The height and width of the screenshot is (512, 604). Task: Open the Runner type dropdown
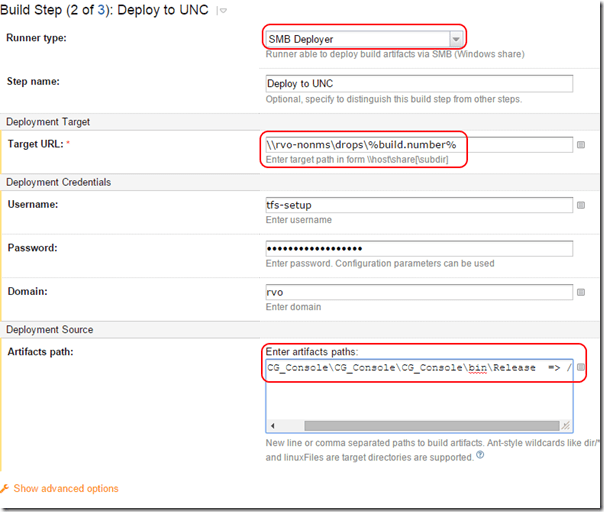[456, 39]
